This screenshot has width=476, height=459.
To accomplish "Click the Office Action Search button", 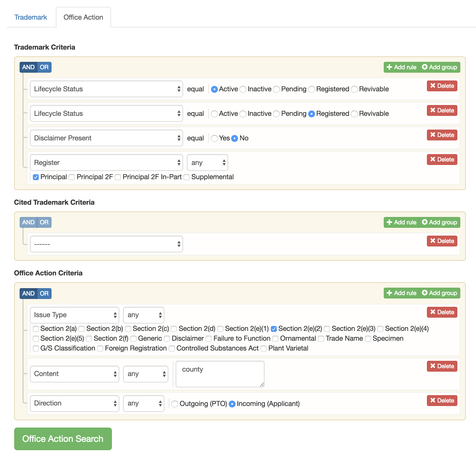I will click(63, 439).
